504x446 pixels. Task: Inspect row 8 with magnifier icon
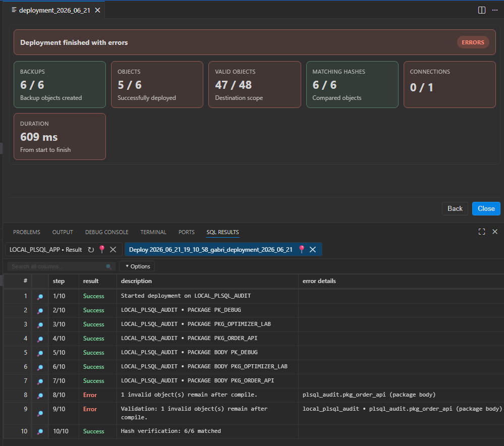40,396
